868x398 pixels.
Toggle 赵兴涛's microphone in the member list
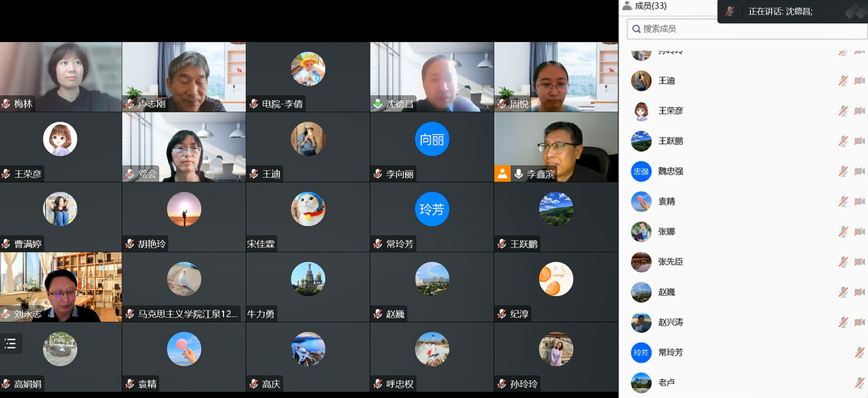tap(843, 322)
